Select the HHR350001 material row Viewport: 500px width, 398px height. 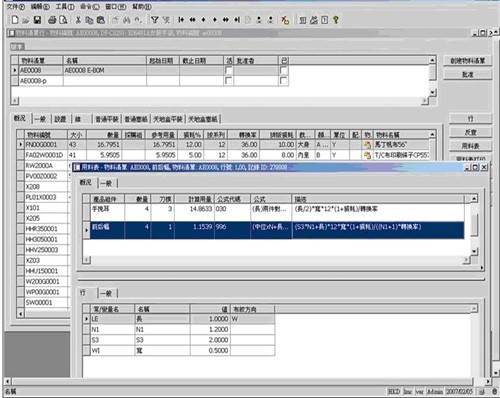point(44,229)
